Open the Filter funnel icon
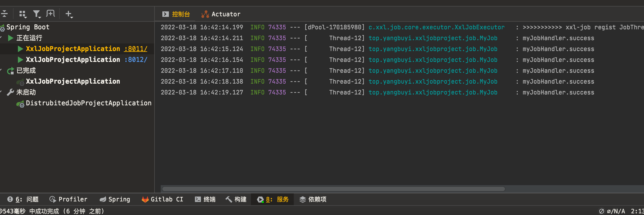The height and width of the screenshot is (215, 644). click(x=37, y=14)
